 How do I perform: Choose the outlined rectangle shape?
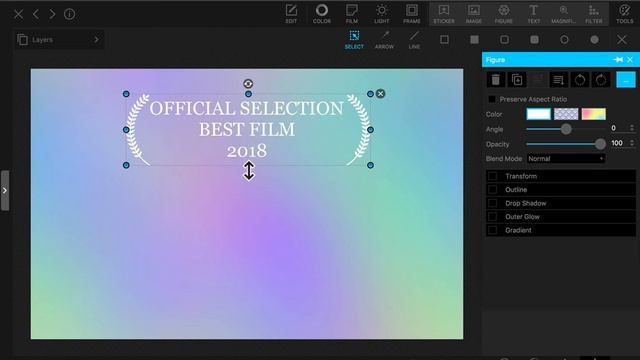click(x=444, y=40)
